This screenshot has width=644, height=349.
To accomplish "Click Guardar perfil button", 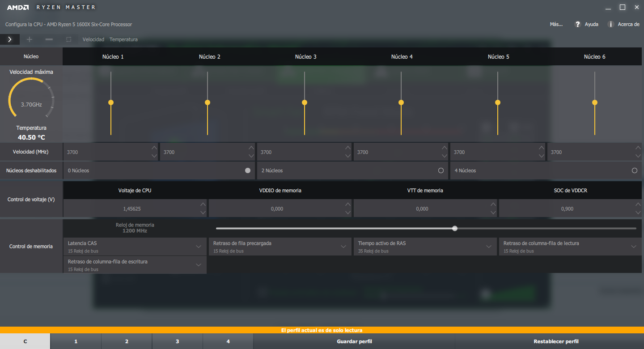I will [354, 341].
